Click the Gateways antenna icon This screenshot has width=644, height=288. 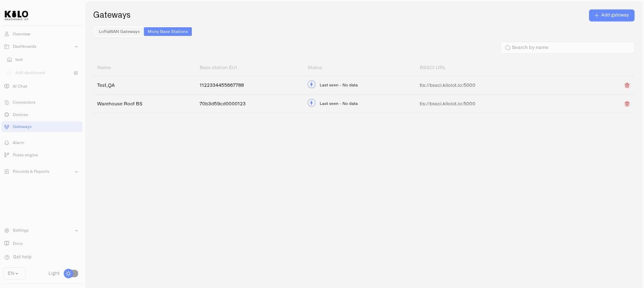point(7,127)
